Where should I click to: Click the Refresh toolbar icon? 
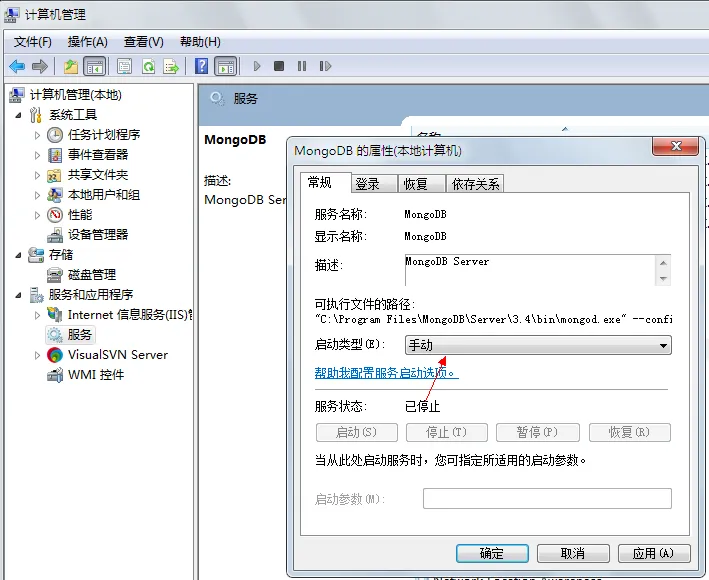[148, 66]
